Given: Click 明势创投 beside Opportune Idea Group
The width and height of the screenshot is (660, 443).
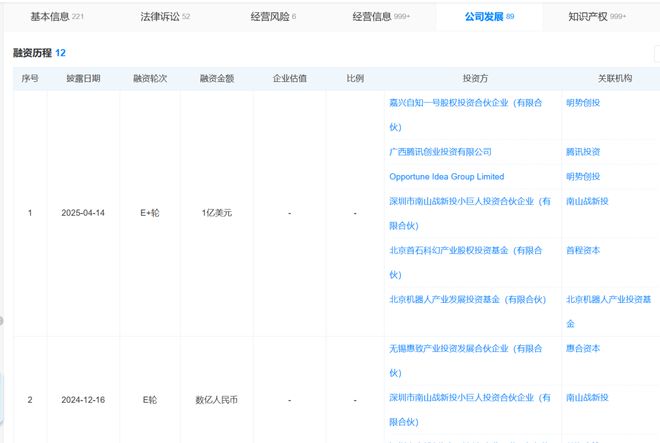Looking at the screenshot, I should pos(583,176).
